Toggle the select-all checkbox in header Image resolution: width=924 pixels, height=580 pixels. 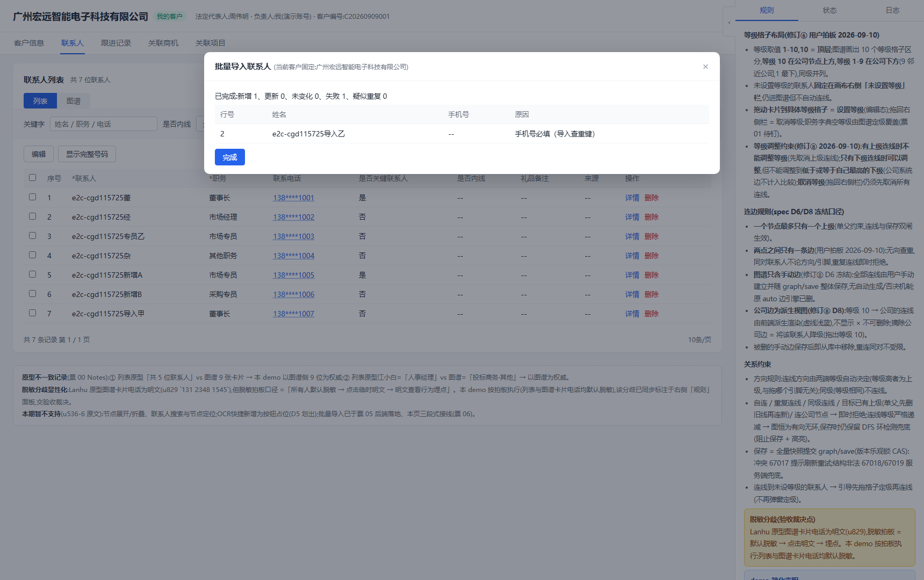click(x=32, y=178)
